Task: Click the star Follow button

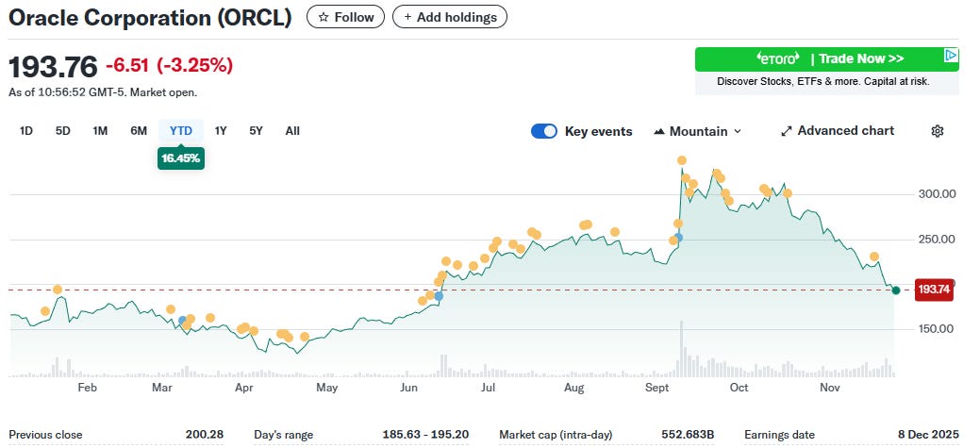Action: (x=345, y=17)
